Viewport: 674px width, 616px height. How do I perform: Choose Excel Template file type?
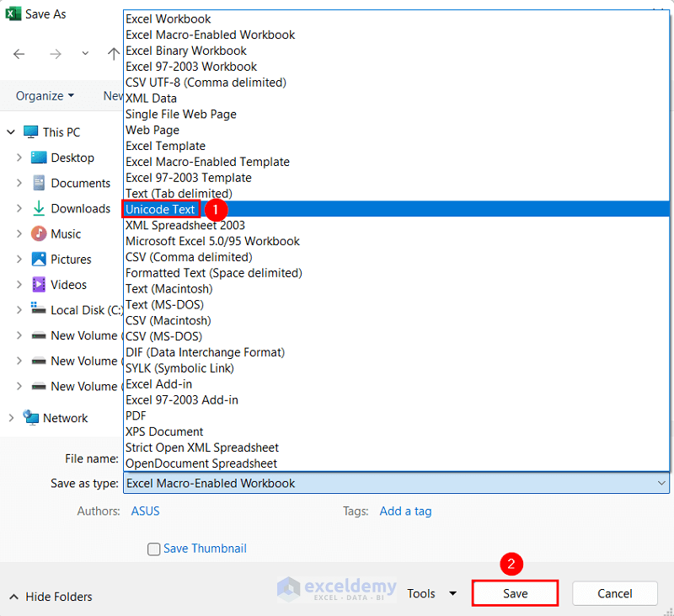[396, 146]
